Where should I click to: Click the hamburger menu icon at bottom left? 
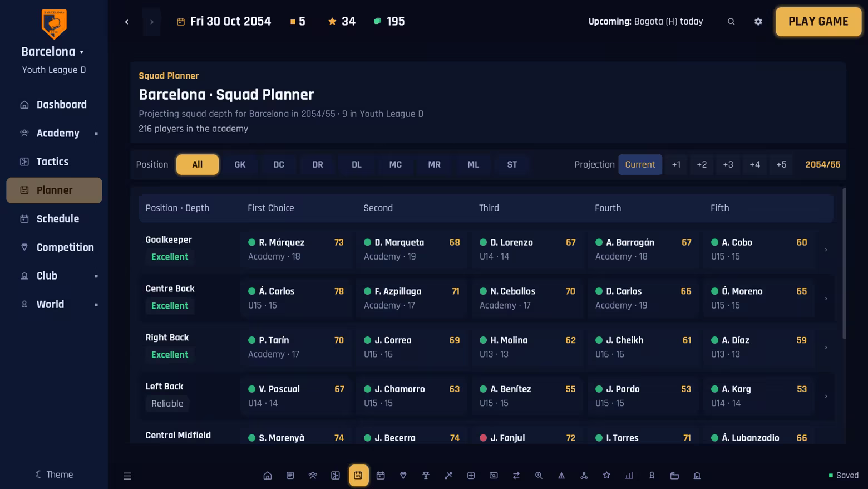[127, 476]
